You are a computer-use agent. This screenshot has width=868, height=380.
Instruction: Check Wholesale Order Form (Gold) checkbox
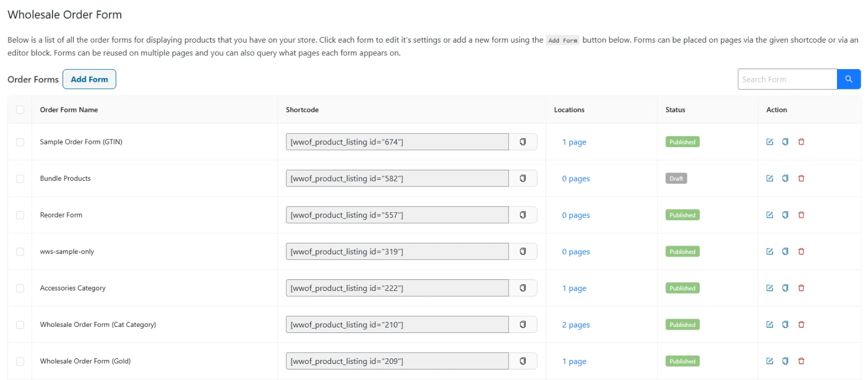pos(20,361)
